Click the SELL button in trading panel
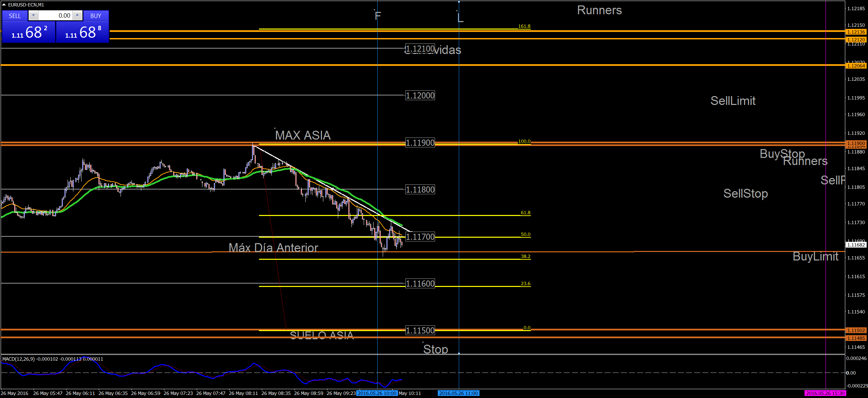The width and height of the screenshot is (868, 398). point(15,16)
